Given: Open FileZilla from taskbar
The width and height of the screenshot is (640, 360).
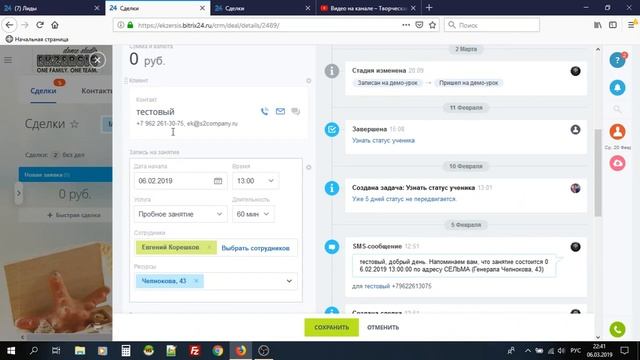Looking at the screenshot, I should tap(195, 351).
